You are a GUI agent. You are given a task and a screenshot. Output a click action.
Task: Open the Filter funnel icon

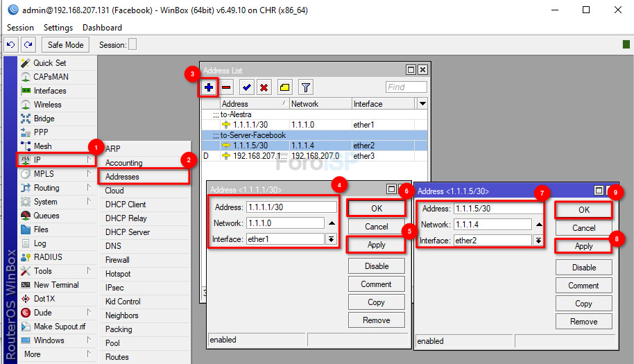[x=305, y=87]
